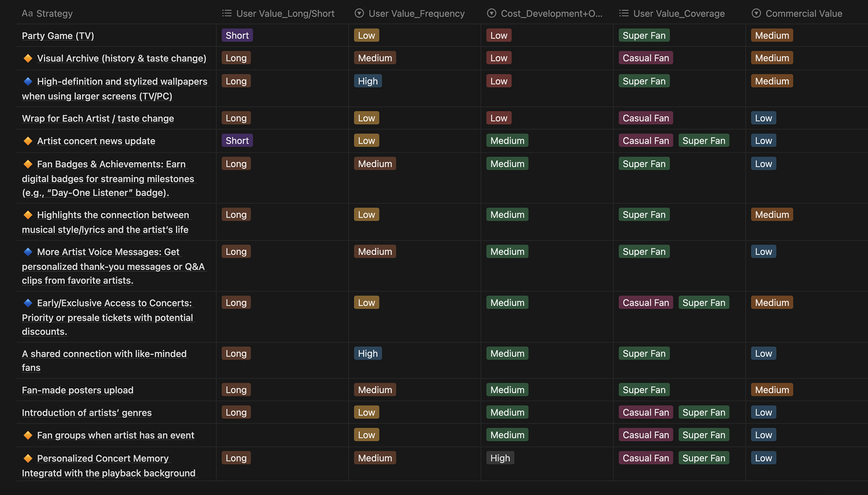This screenshot has height=495, width=868.
Task: Open A shared connection with like-minded fans
Action: [105, 360]
